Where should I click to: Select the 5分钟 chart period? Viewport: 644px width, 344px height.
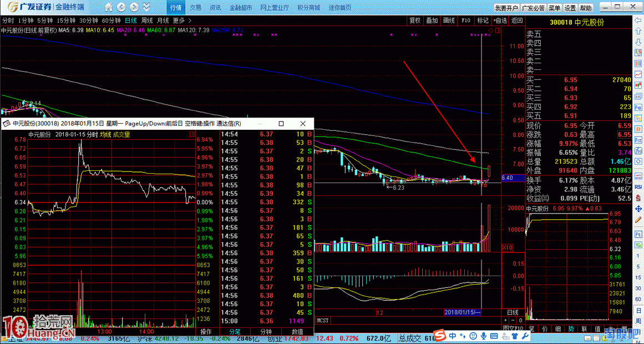[x=45, y=21]
